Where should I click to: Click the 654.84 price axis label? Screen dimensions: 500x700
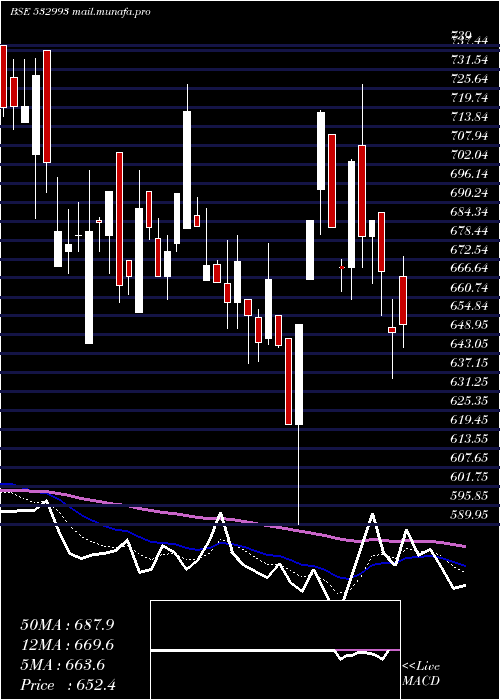pyautogui.click(x=469, y=306)
